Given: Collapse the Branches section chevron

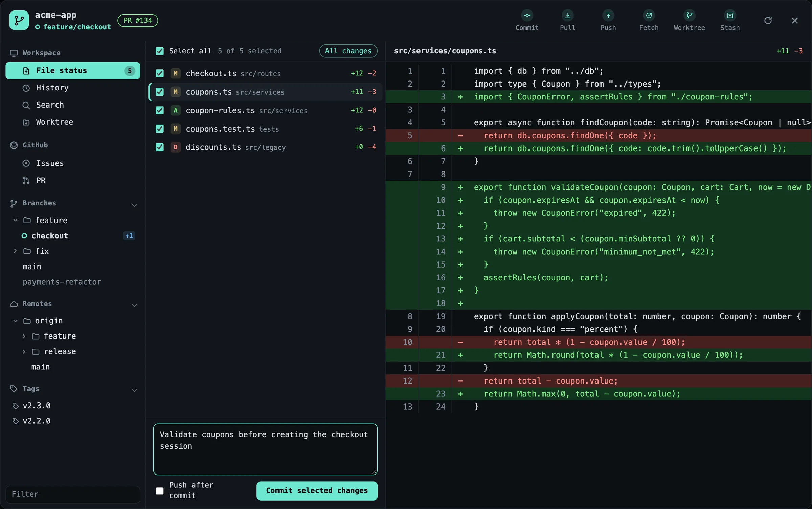Looking at the screenshot, I should click(134, 205).
